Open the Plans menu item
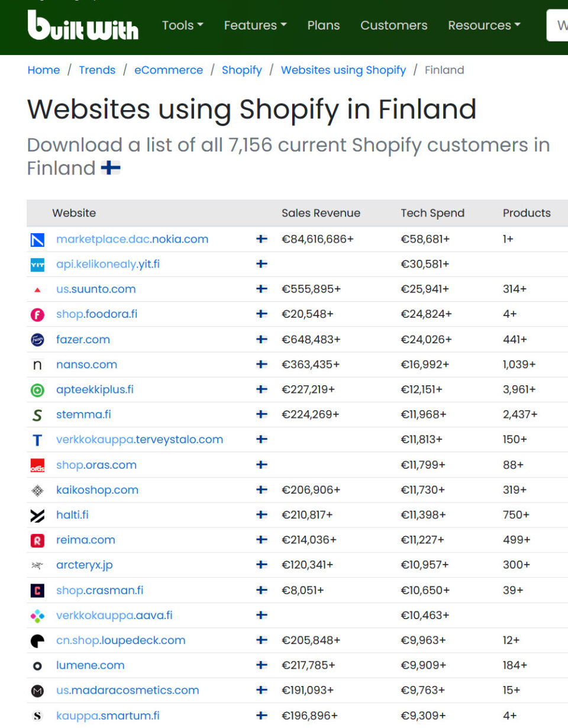Screen dimensions: 568x728 pyautogui.click(x=324, y=25)
